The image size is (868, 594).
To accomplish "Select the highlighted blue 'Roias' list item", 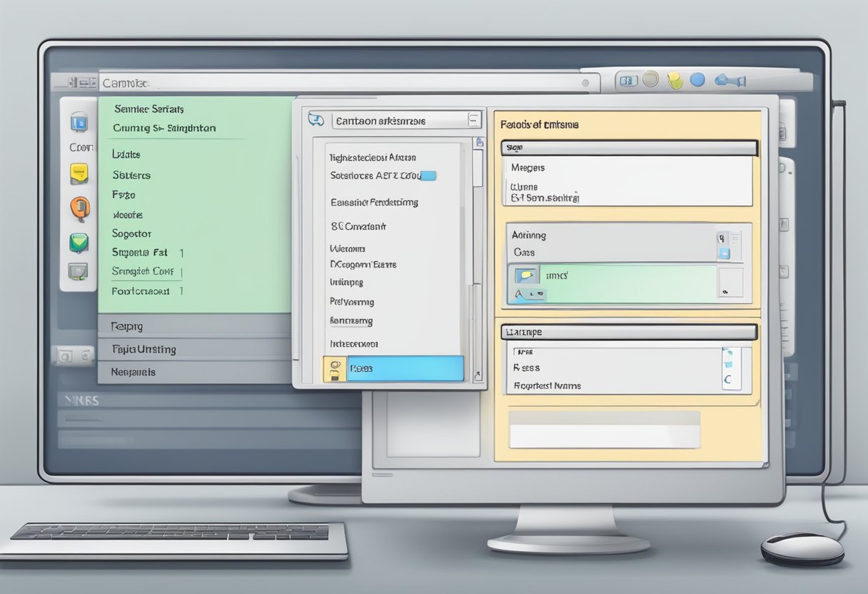I will coord(404,368).
